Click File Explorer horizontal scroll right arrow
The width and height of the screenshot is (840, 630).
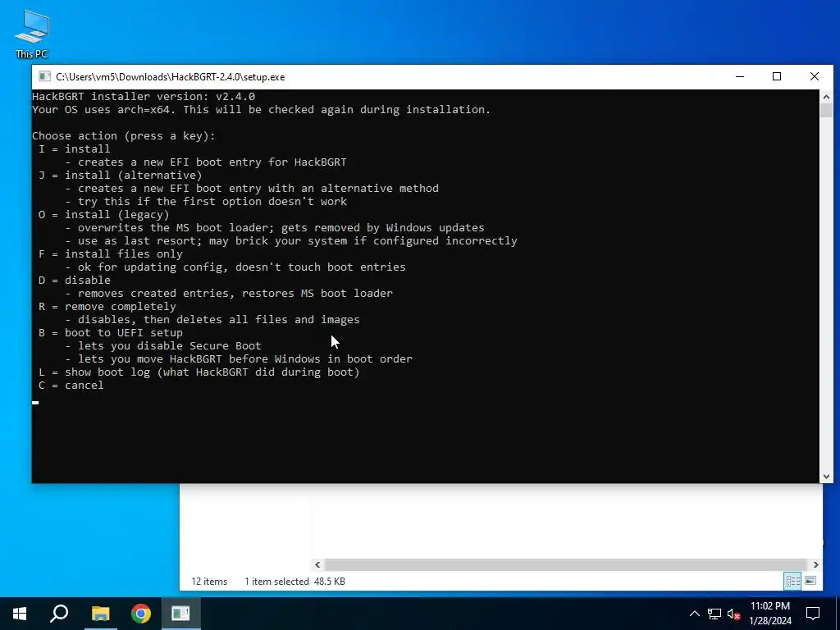coord(816,564)
